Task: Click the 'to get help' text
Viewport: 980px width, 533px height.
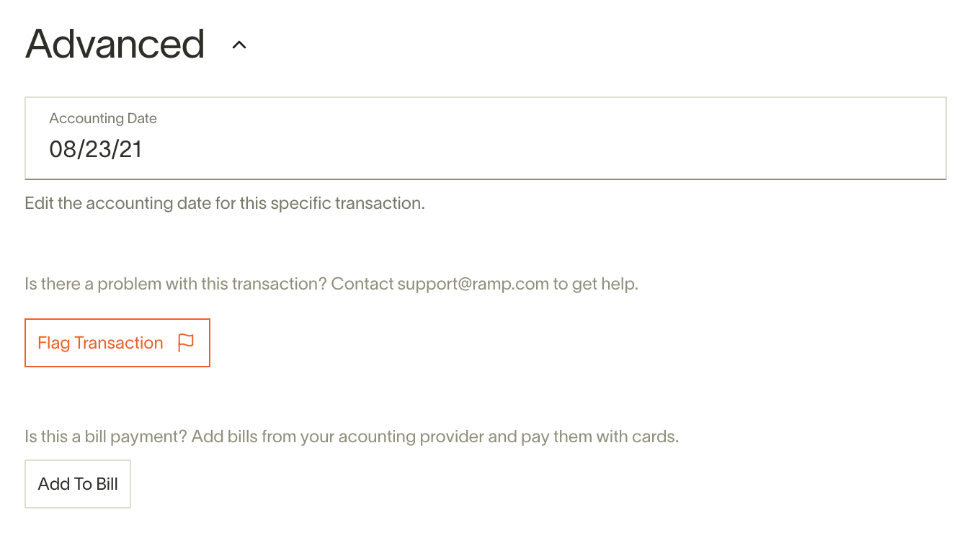Action: click(596, 284)
